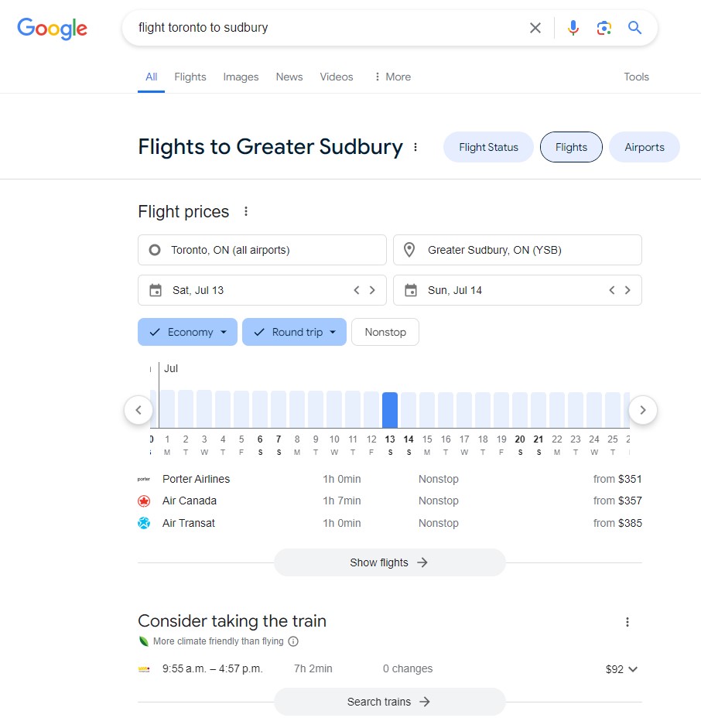Switch to the Images tab

pyautogui.click(x=241, y=77)
